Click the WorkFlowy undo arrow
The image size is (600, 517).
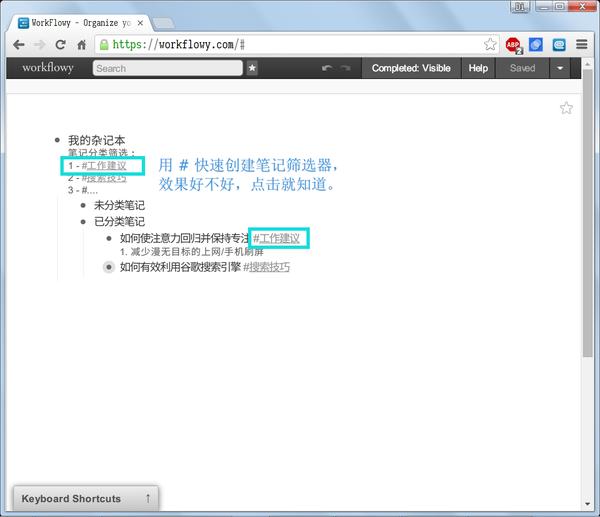327,68
